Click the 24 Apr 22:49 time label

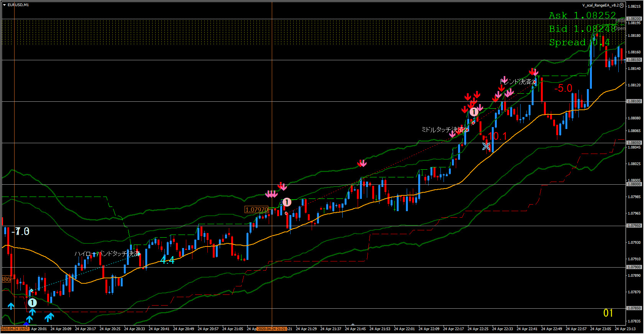click(x=552, y=329)
